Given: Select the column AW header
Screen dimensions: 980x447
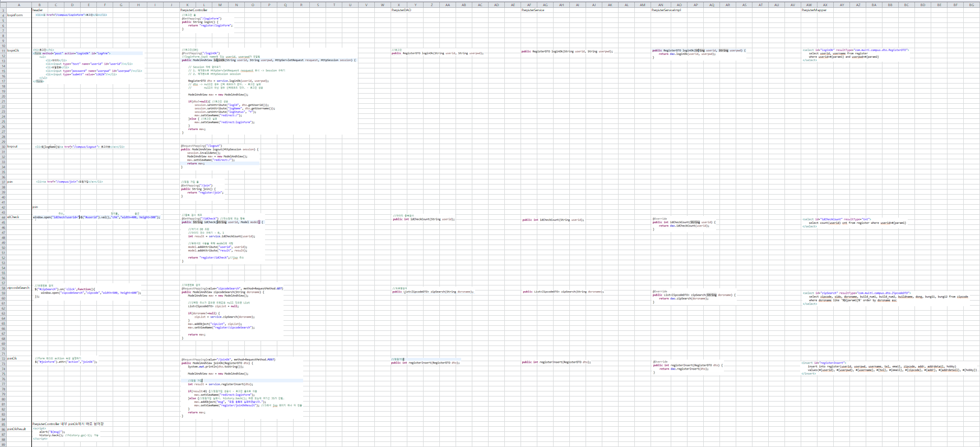Looking at the screenshot, I should tap(809, 5).
